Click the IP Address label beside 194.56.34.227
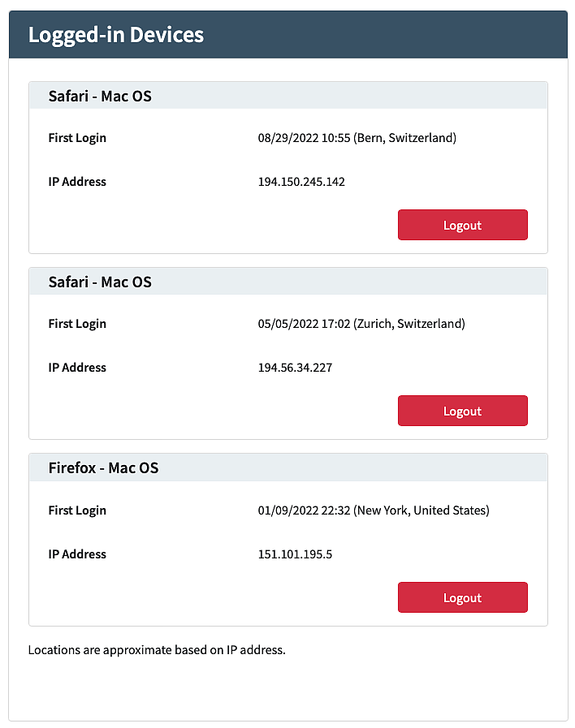The width and height of the screenshot is (575, 728). click(77, 368)
